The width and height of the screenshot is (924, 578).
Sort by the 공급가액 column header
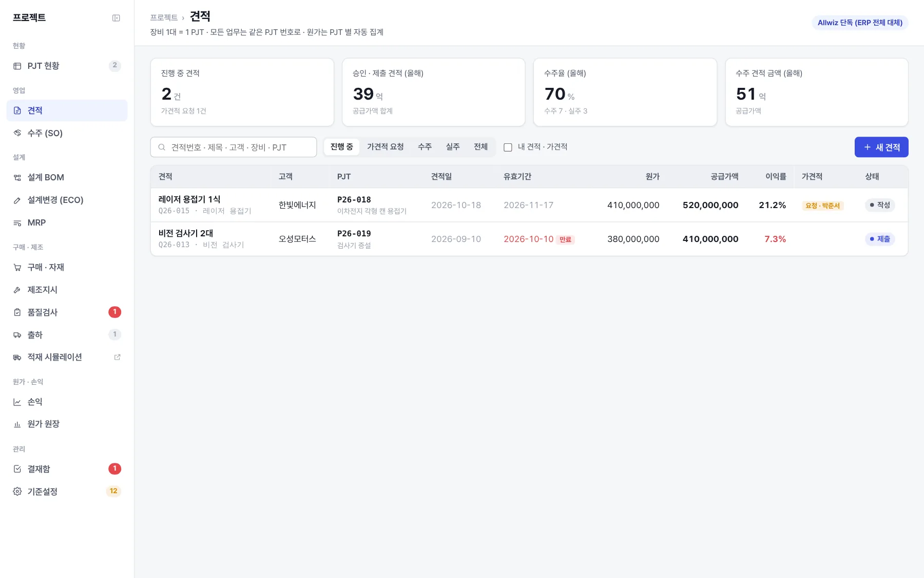point(724,177)
